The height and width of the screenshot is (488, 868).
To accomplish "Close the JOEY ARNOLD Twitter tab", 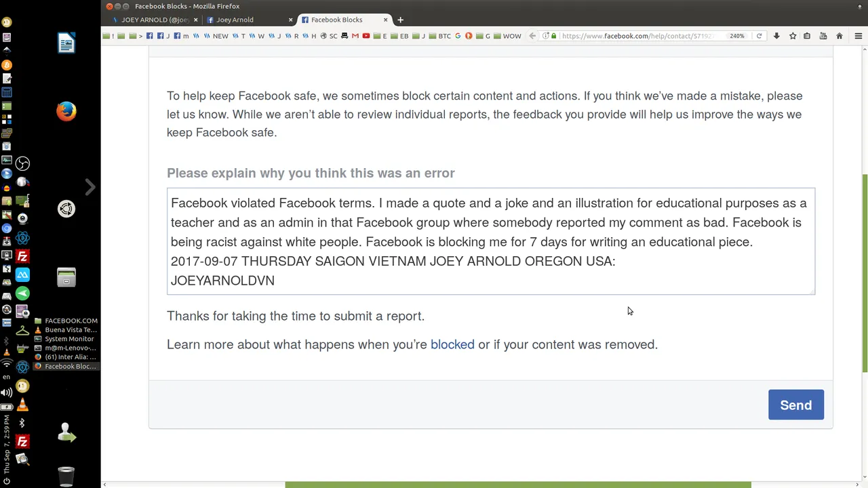I will pyautogui.click(x=196, y=20).
